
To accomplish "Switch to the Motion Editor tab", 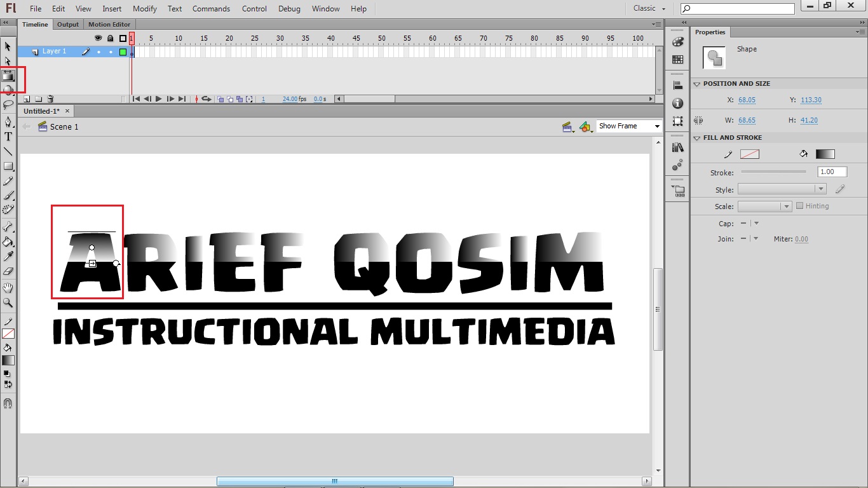I will tap(109, 25).
